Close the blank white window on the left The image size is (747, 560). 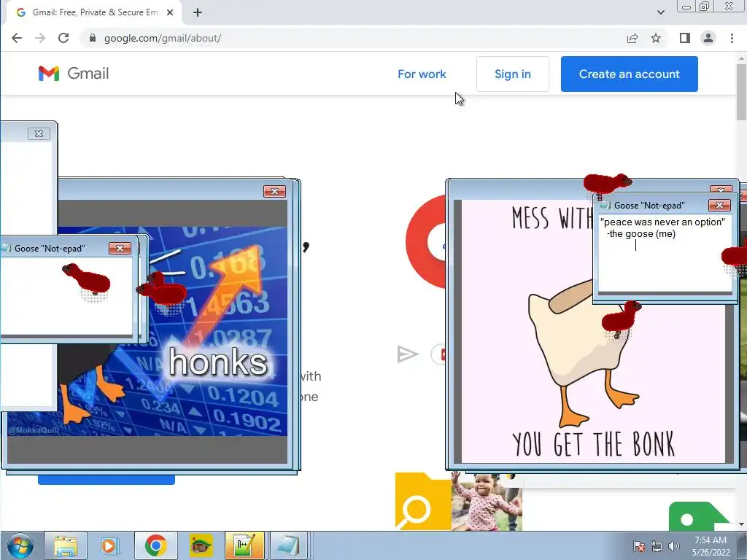point(39,134)
